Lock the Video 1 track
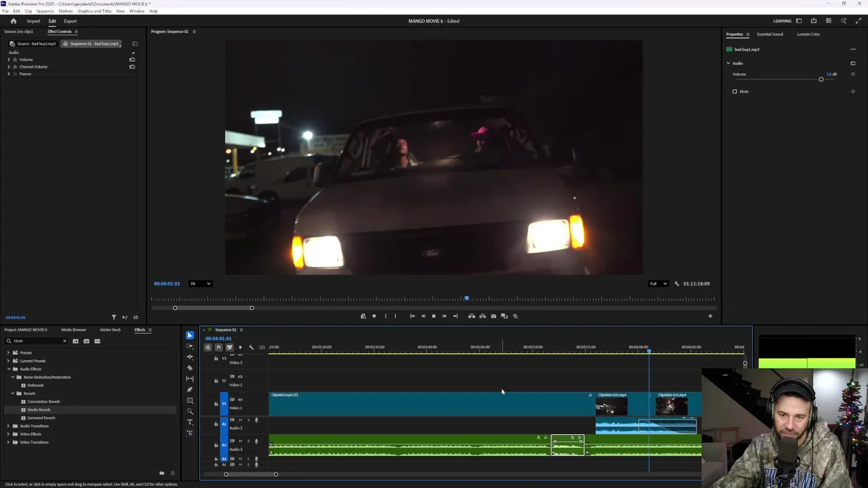The height and width of the screenshot is (488, 868). (216, 404)
